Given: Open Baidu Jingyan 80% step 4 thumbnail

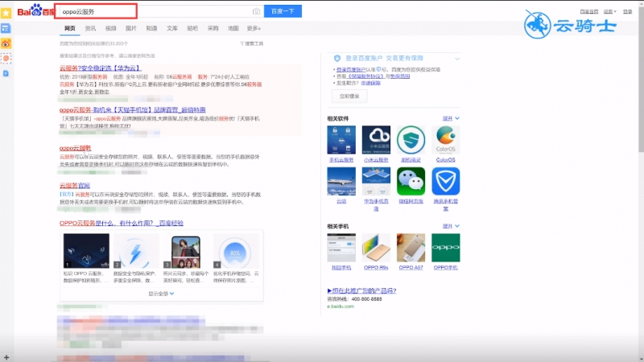Looking at the screenshot, I should [x=236, y=251].
